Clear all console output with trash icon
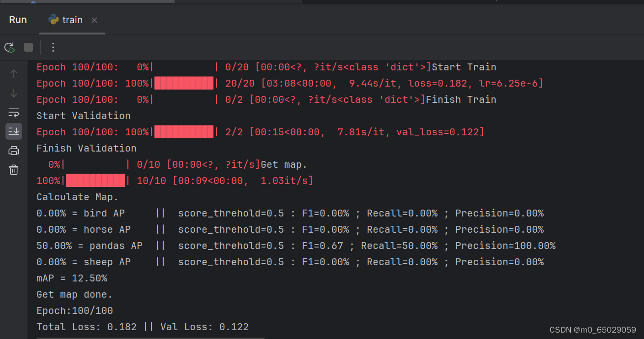The height and width of the screenshot is (339, 644). click(14, 169)
